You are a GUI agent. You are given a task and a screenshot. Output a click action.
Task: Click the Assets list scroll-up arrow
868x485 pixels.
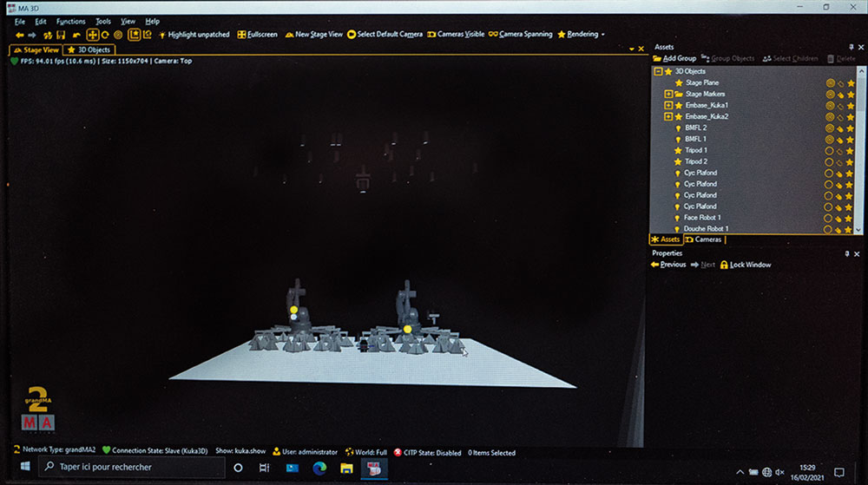861,71
